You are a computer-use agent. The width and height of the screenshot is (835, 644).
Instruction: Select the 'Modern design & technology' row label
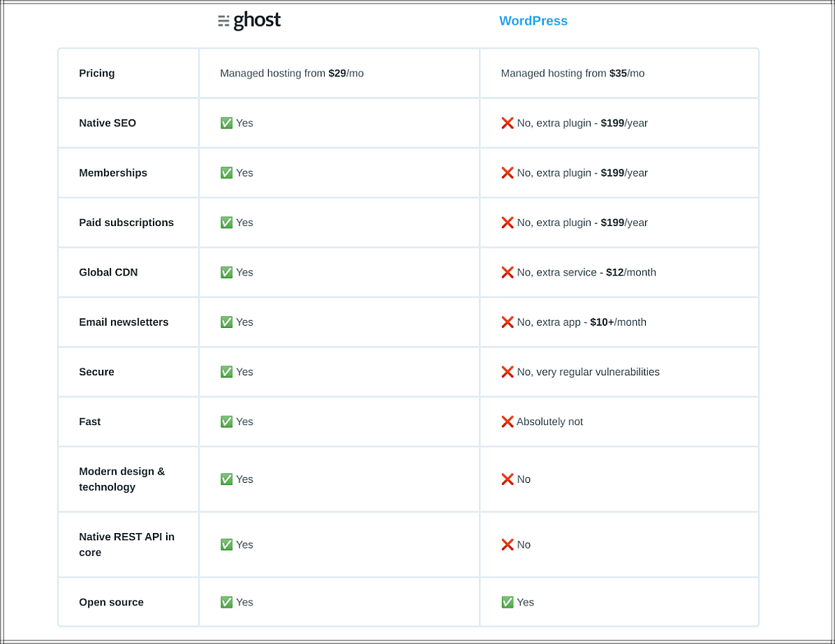tap(122, 479)
